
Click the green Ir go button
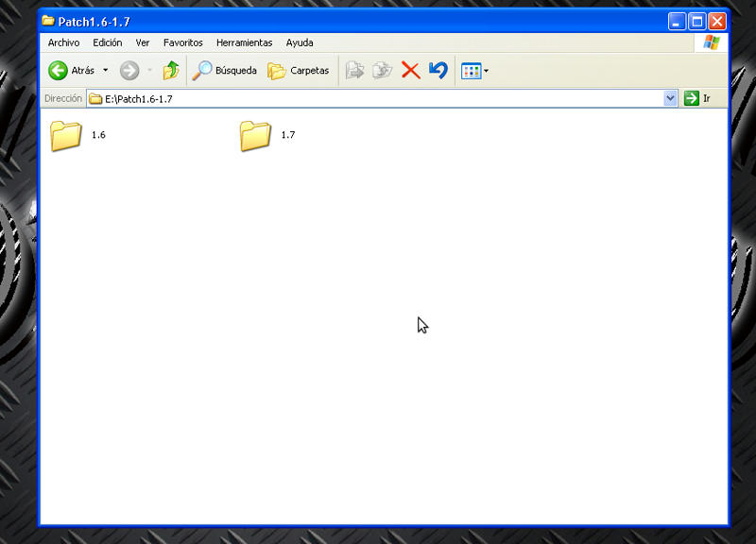[697, 98]
